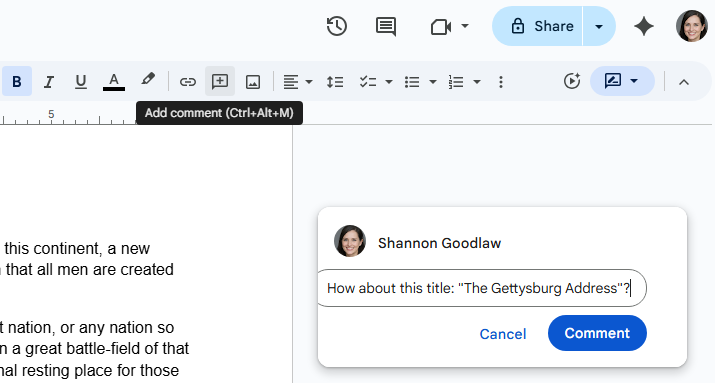Click the text "nation, or any nation so"
Screen dimensions: 715x383
tap(91, 327)
